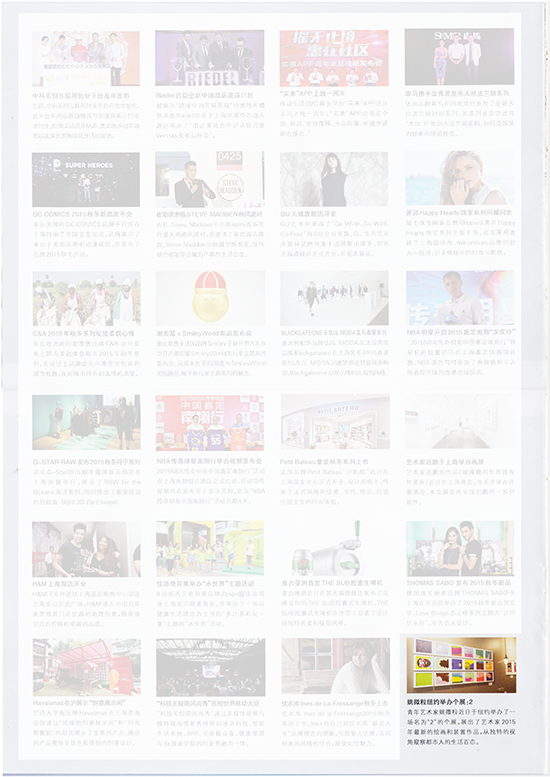
Task: Open headline DC COMICS 2015秋冬新品发布会
Action: pyautogui.click(x=82, y=215)
